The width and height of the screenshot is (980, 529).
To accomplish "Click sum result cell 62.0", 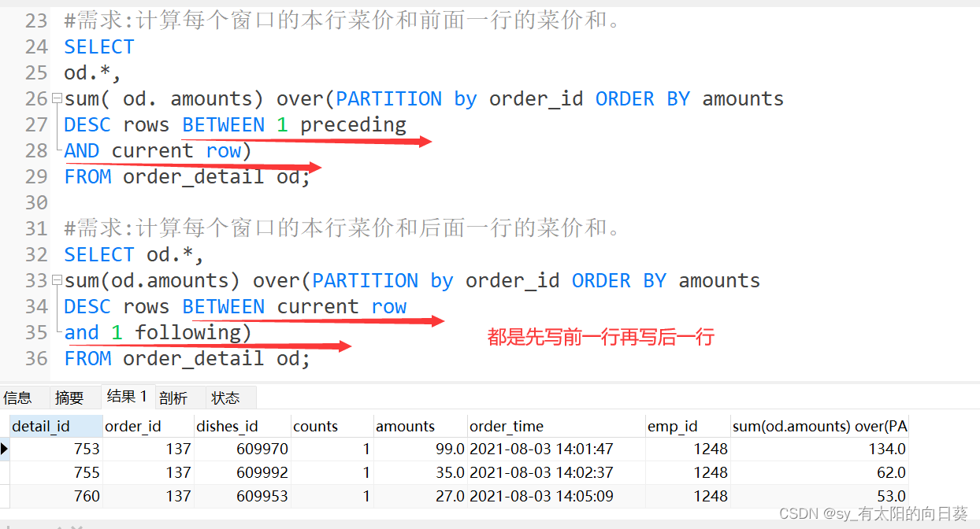I will [820, 472].
